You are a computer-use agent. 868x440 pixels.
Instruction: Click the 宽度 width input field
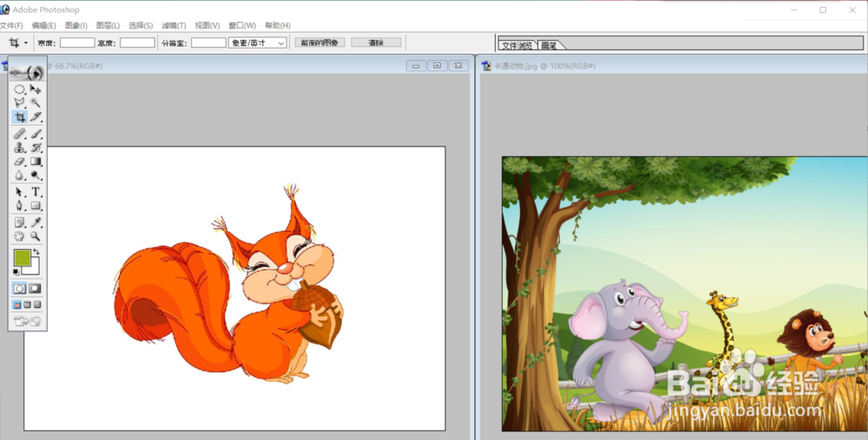tap(77, 43)
